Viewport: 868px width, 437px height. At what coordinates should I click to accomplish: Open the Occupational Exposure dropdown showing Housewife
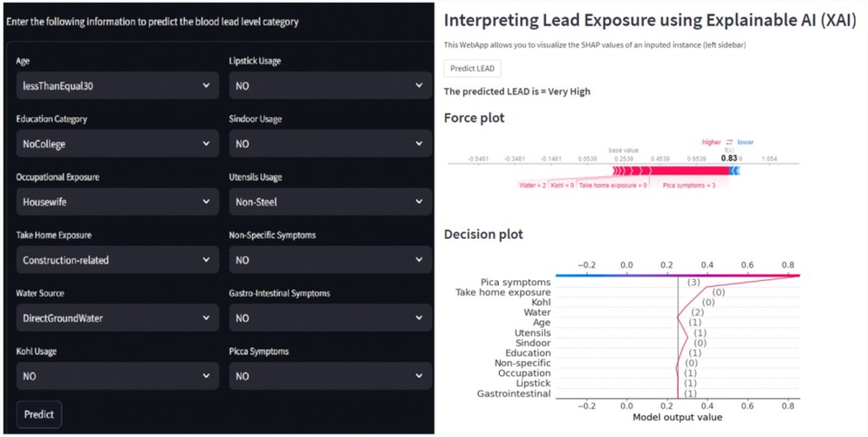tap(118, 201)
